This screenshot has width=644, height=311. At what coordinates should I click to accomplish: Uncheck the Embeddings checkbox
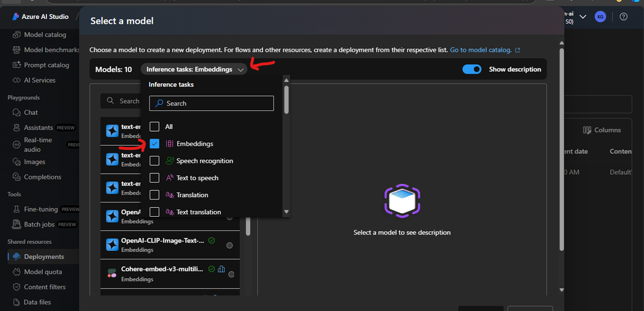pos(155,144)
